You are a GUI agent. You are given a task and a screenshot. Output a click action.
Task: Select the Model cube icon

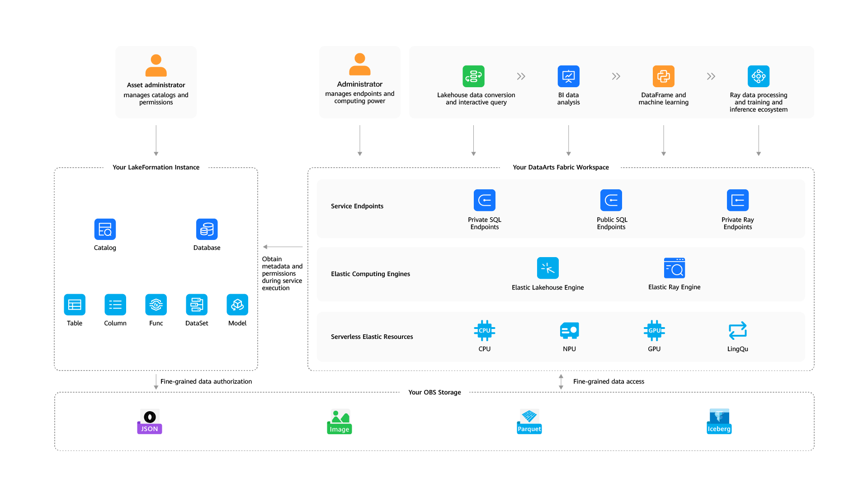[x=237, y=305]
